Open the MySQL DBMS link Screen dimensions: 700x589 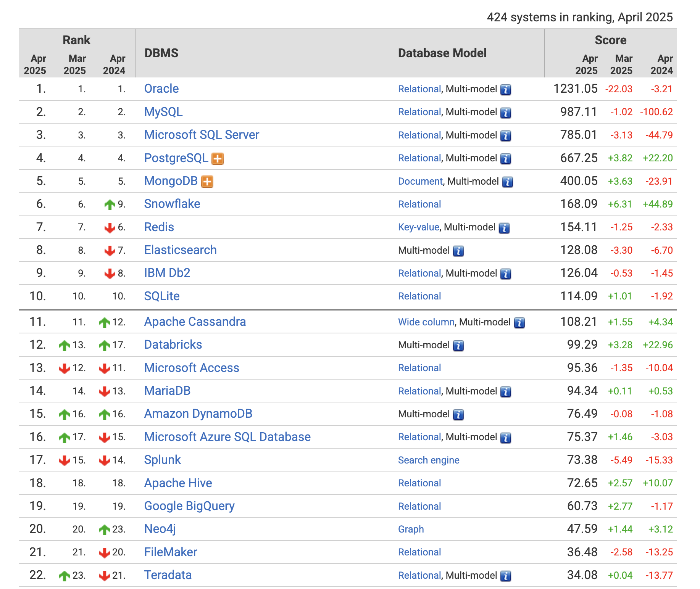[163, 112]
